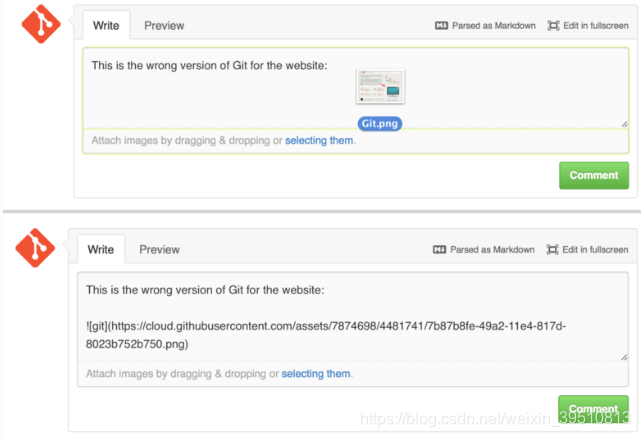Switch to Preview tab in lower comment box
Viewport: 641px width, 437px height.
point(159,249)
